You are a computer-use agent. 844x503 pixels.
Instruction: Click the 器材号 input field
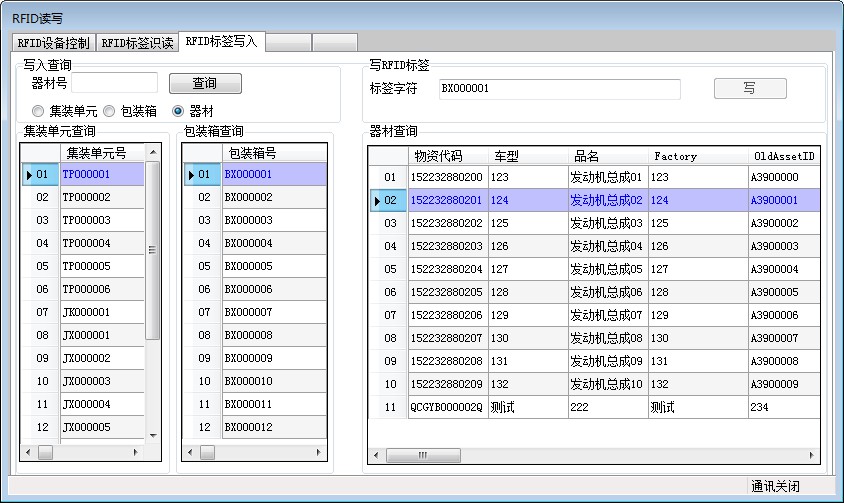click(x=114, y=84)
